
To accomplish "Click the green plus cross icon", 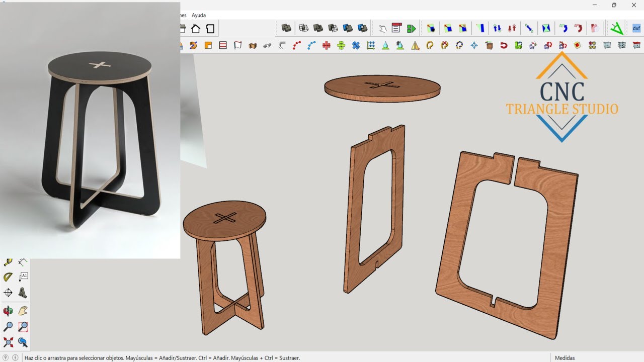I will pyautogui.click(x=341, y=45).
